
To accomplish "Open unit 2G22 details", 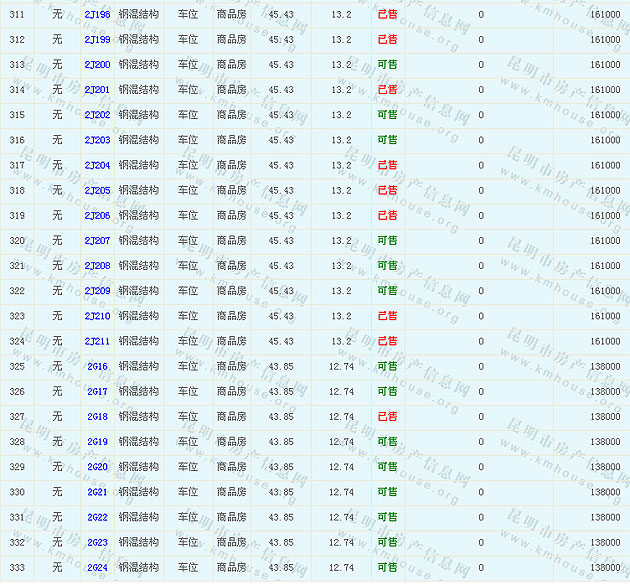I will [97, 517].
